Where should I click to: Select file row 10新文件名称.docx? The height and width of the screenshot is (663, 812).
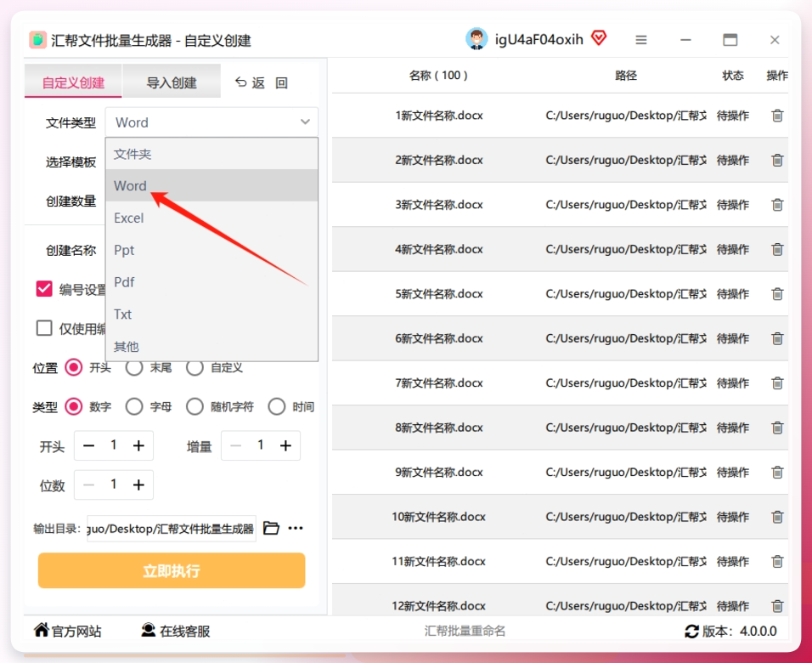(x=560, y=517)
